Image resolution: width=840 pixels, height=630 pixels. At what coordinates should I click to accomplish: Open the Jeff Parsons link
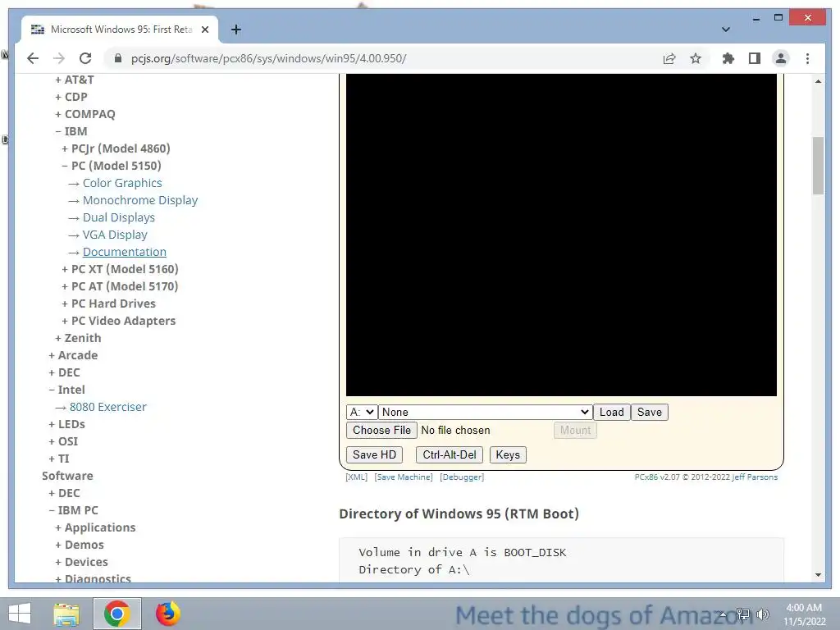tap(755, 477)
